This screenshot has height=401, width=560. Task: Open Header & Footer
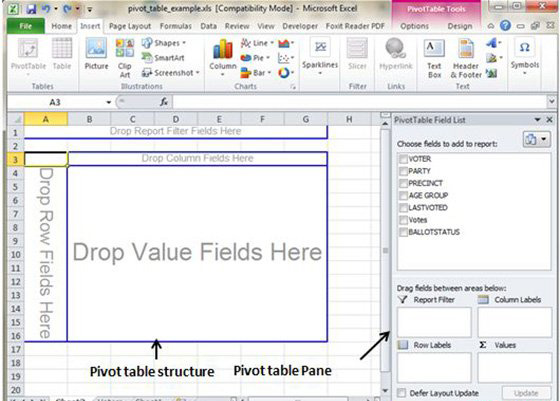click(x=466, y=59)
